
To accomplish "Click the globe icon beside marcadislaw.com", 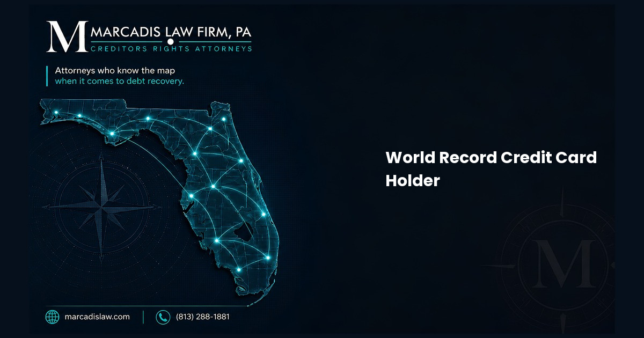I will pos(52,317).
